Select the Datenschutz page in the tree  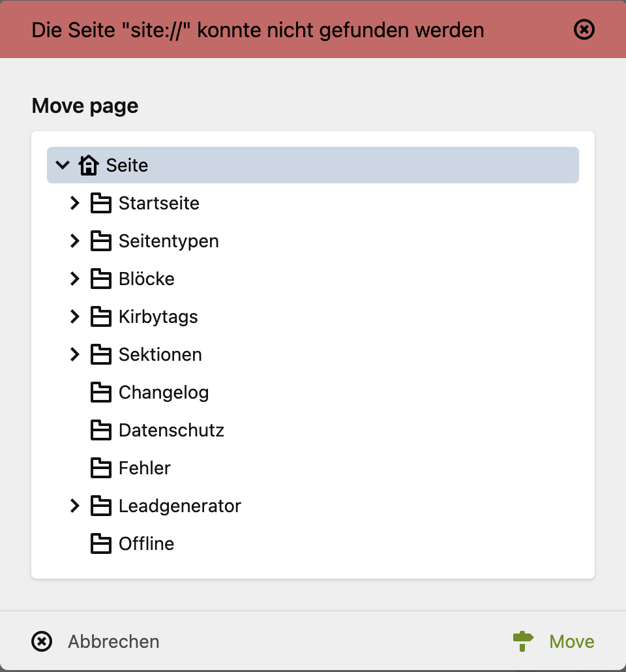click(x=171, y=430)
